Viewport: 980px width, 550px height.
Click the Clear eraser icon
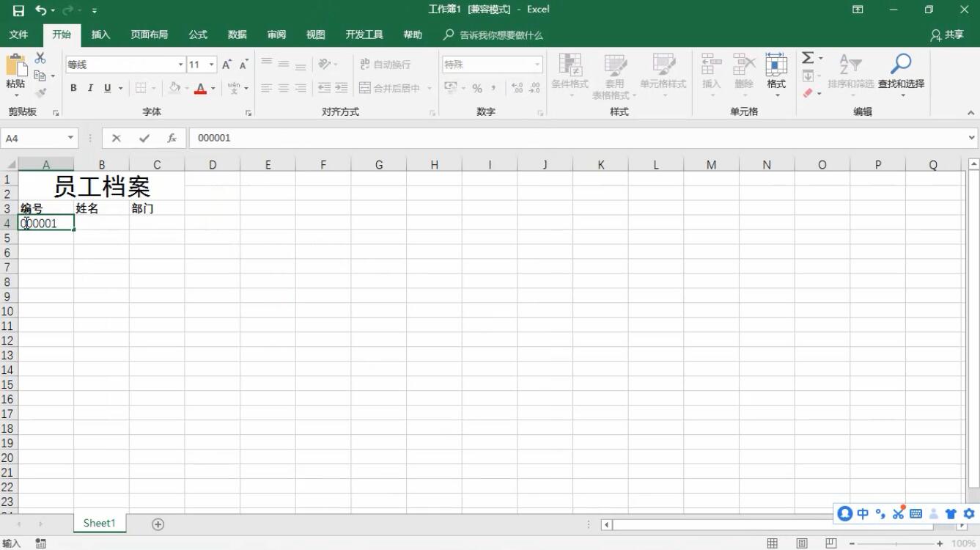pyautogui.click(x=808, y=93)
